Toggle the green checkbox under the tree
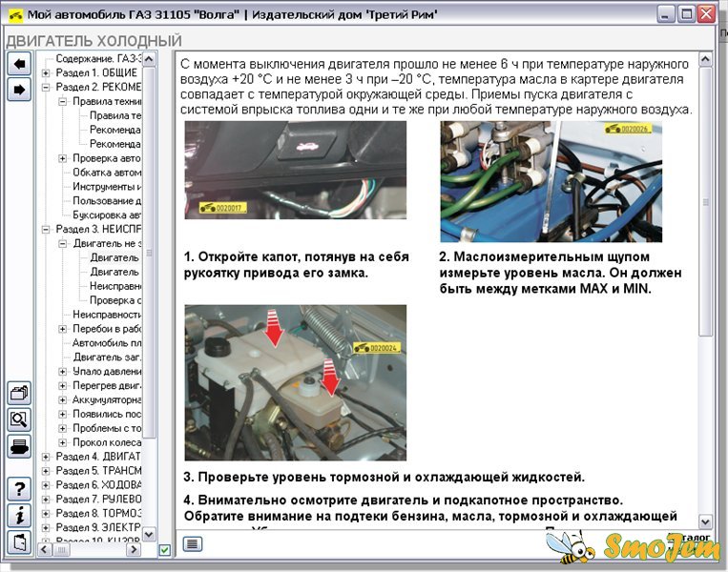728x572 pixels. coord(164,550)
